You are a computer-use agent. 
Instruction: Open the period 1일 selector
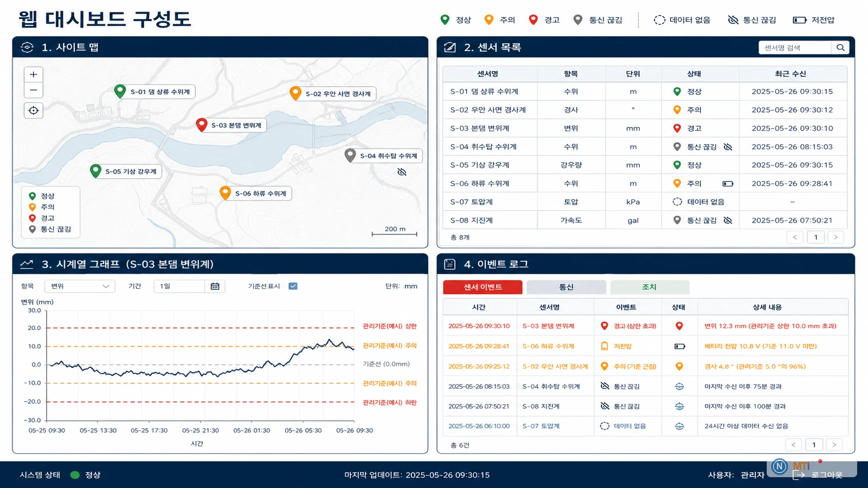189,286
